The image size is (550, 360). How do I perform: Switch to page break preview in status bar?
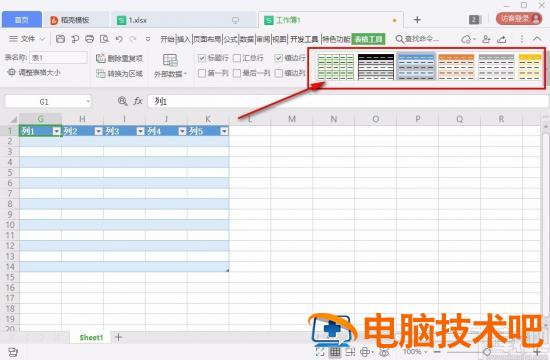(x=350, y=352)
